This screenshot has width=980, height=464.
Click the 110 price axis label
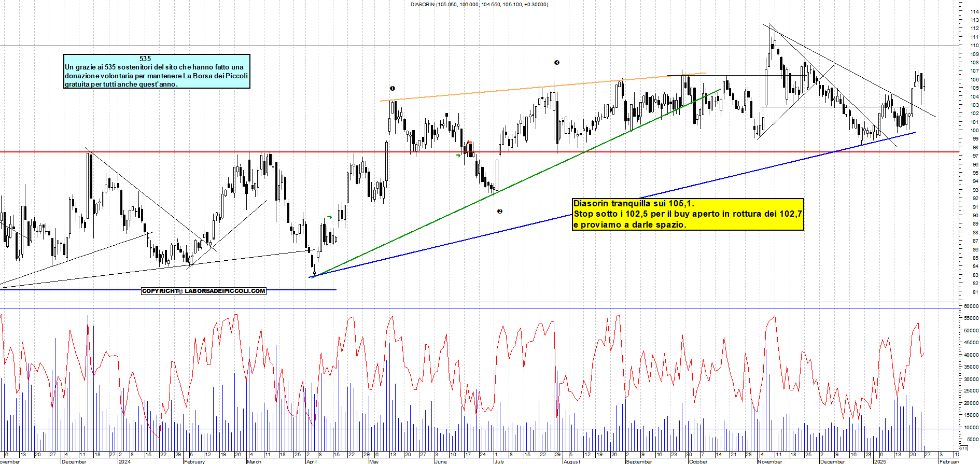coord(975,46)
